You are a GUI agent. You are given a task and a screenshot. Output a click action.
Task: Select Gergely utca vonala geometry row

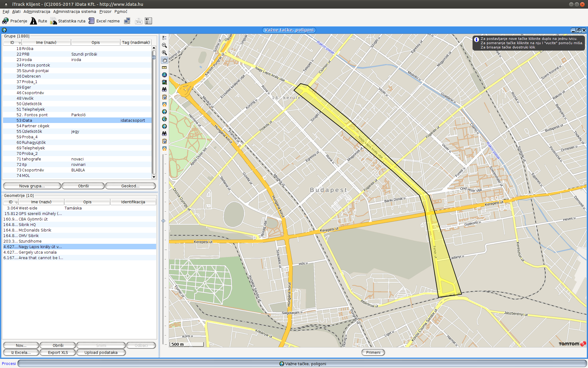tap(37, 252)
